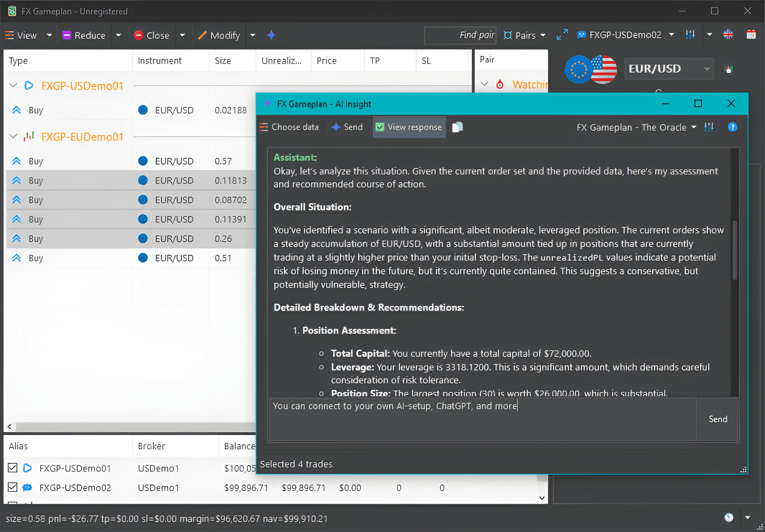Click the FXGP-USDemo02 robot account icon

click(x=27, y=487)
